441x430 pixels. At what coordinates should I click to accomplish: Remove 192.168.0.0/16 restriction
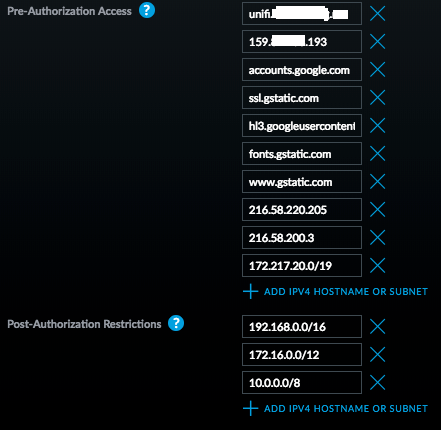378,326
